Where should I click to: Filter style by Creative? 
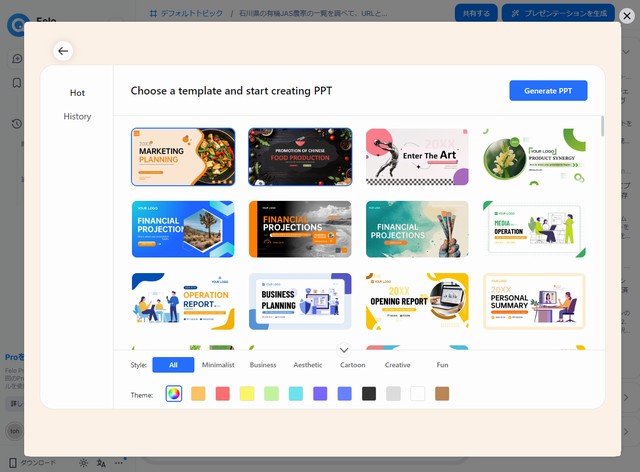pos(398,365)
